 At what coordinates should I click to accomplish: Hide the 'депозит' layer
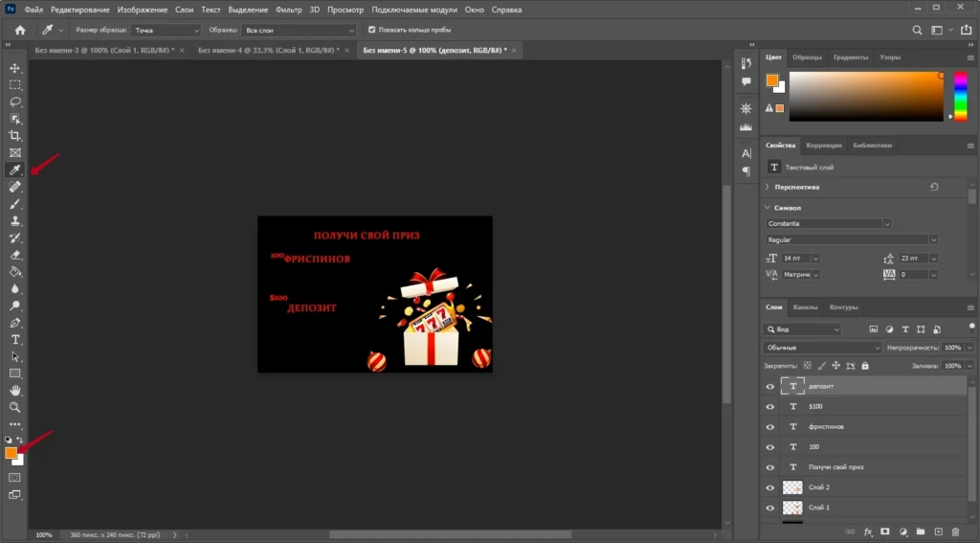pyautogui.click(x=770, y=387)
